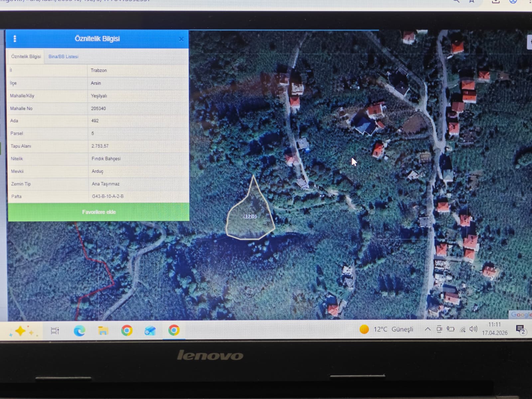Open the clock and date flyout

point(494,329)
